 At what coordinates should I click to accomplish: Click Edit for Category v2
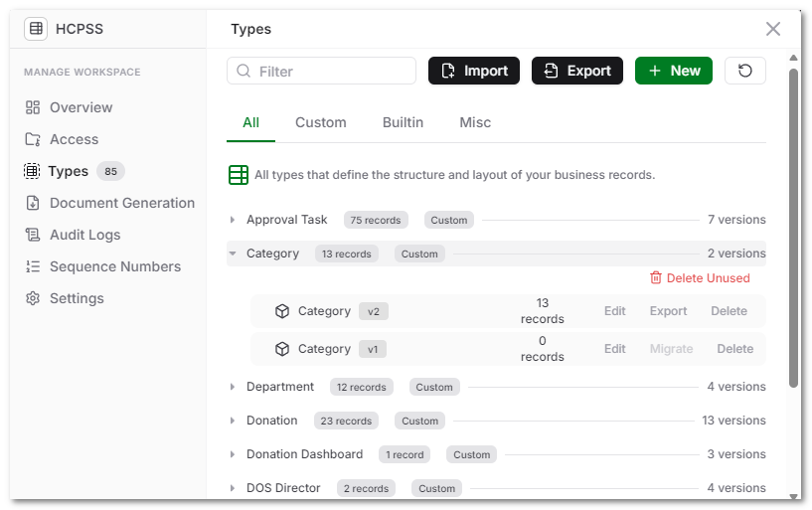tap(614, 311)
